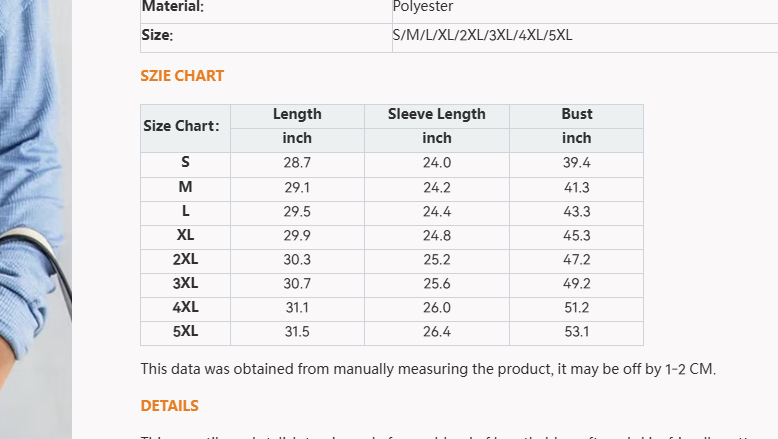Click the SZIE CHART orange heading
Screen dimensions: 778x439
point(182,76)
